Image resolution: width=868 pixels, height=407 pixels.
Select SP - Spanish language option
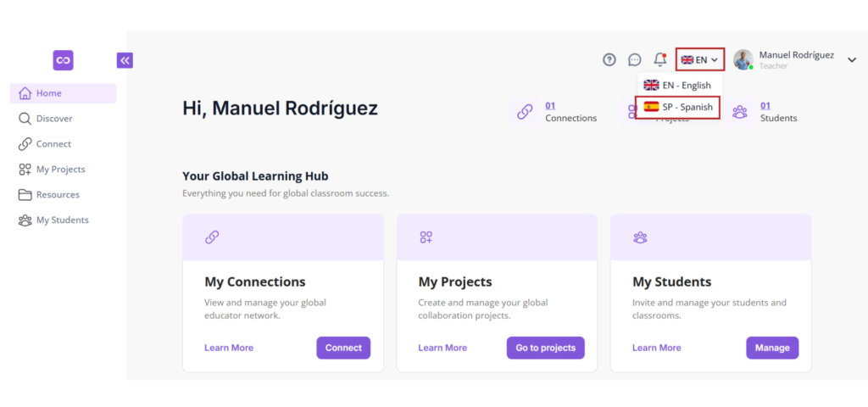pos(677,108)
